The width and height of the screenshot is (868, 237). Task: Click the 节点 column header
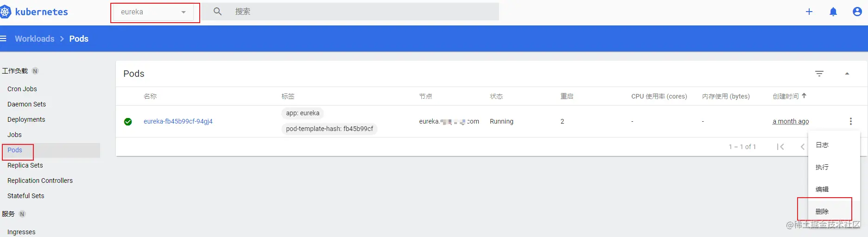pos(425,96)
